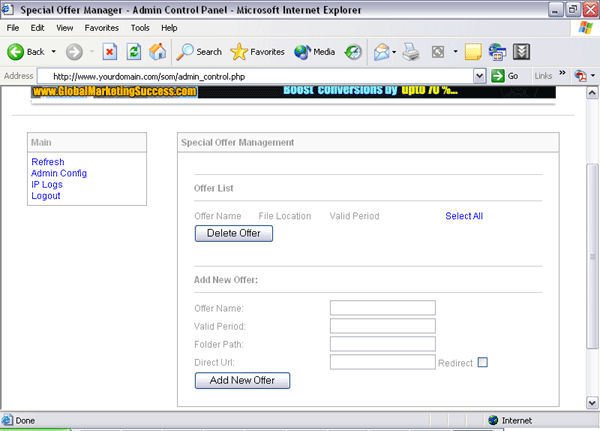Open the Favorites menu in menu bar
This screenshot has width=600, height=431.
point(101,27)
